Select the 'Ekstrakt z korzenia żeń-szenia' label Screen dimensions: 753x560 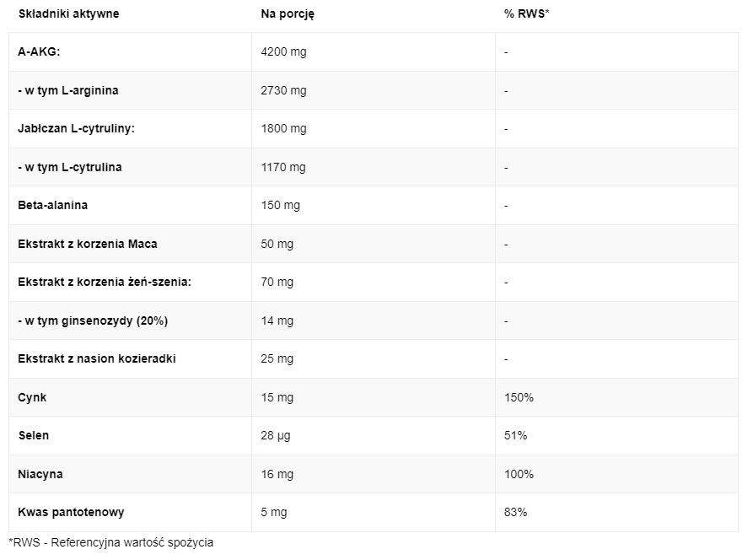coord(105,282)
